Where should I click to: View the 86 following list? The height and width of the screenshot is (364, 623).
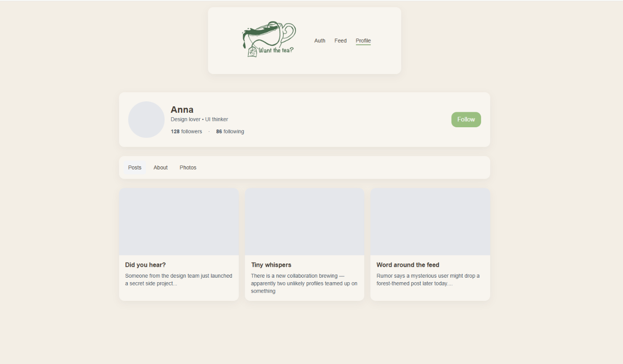click(230, 132)
